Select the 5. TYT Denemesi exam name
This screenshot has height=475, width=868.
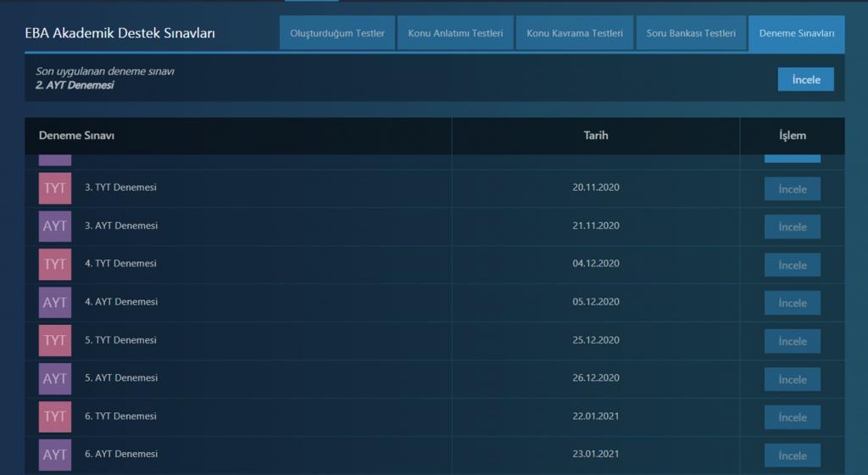point(120,340)
